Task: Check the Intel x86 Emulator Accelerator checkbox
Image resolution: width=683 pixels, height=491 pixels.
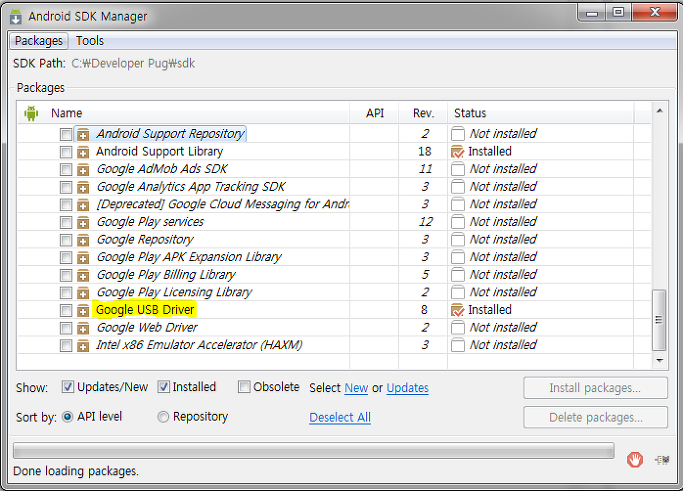Action: tap(66, 345)
